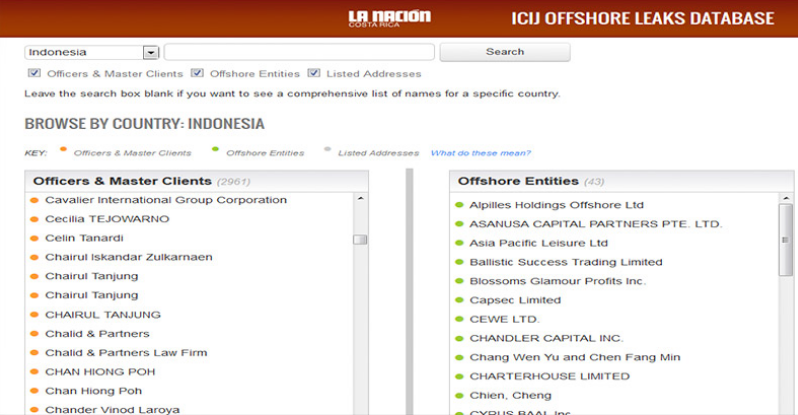Select Chalid & Partners Law Firm
Viewport: 798px width, 415px height.
click(126, 352)
